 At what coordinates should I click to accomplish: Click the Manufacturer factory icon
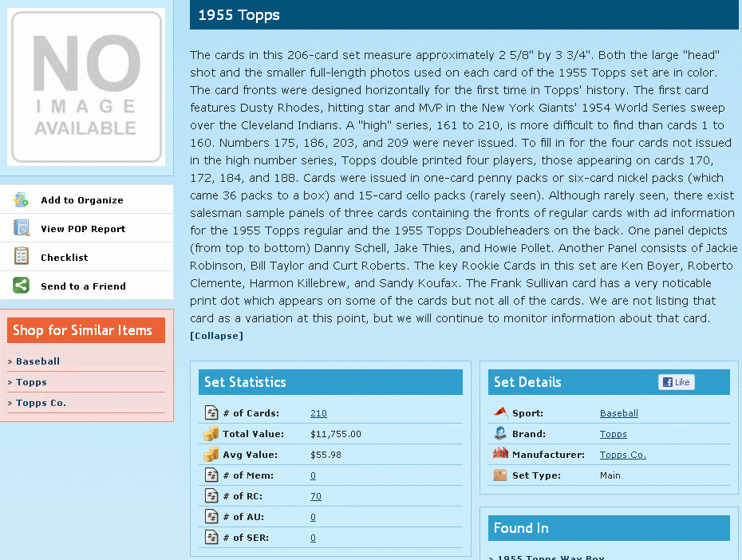click(501, 454)
